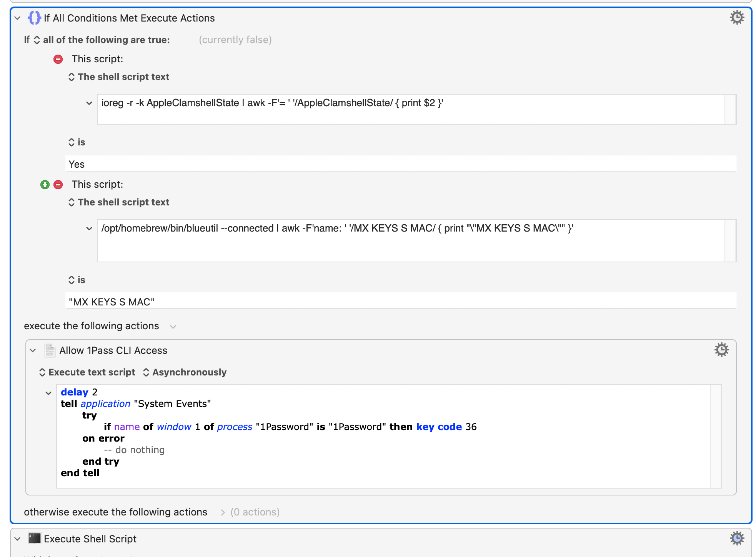Change first 'is' comparison popup above Yes
756x557 pixels.
point(77,142)
